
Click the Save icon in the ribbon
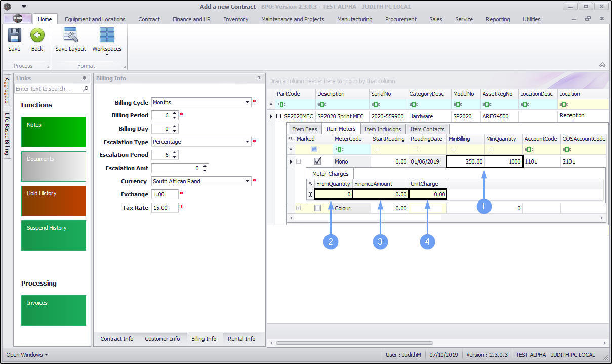coord(14,35)
